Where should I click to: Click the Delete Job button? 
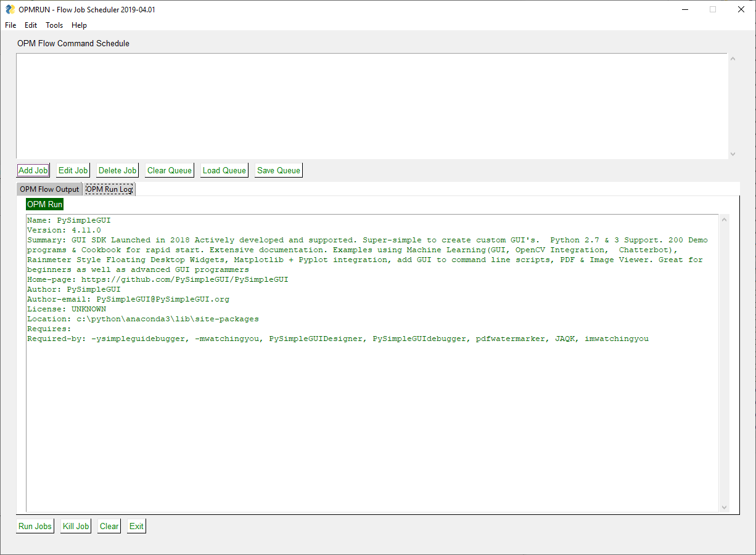click(117, 170)
